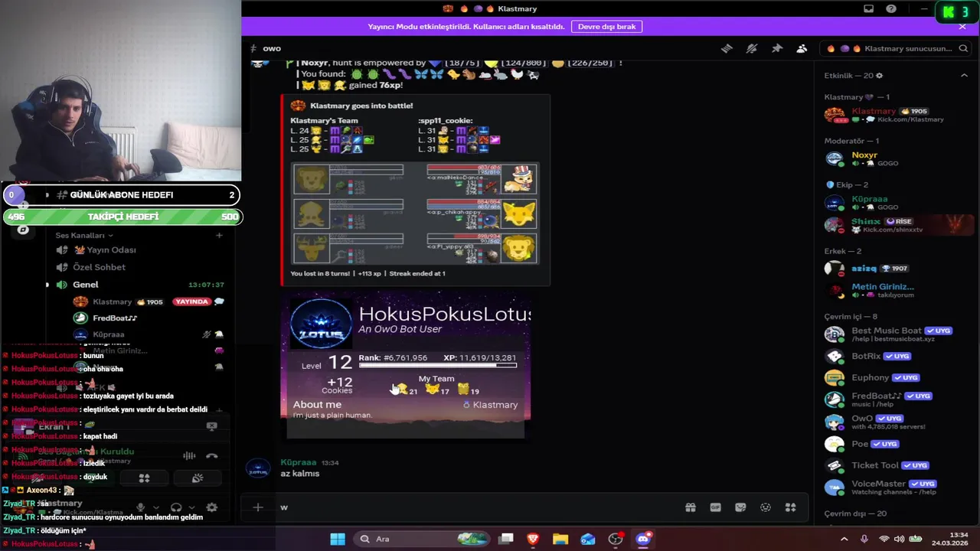Click Klastmary user in Genel voice channel
980x551 pixels.
point(113,302)
